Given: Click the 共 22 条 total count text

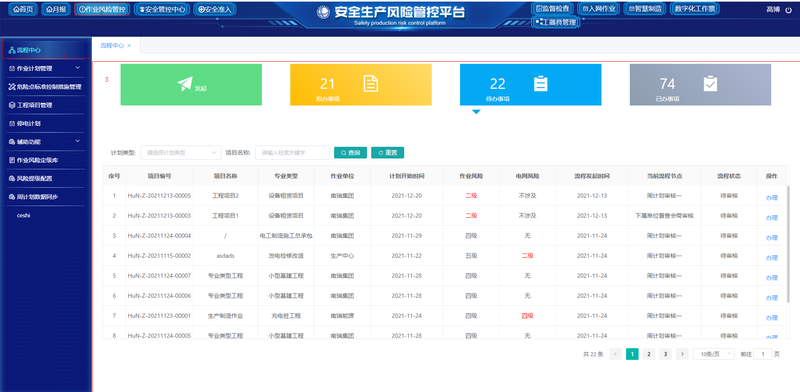Looking at the screenshot, I should [x=593, y=354].
